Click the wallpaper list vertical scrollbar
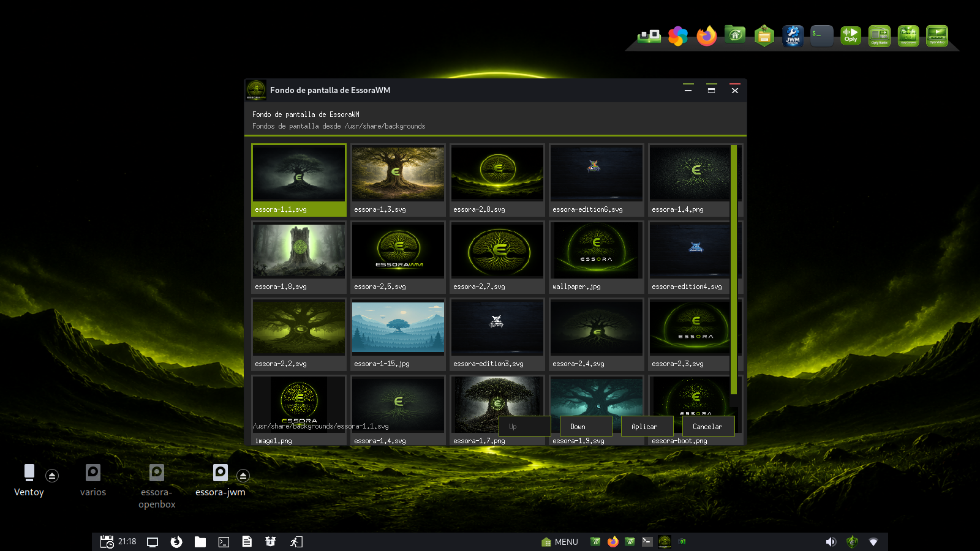This screenshot has height=551, width=980. [x=734, y=269]
